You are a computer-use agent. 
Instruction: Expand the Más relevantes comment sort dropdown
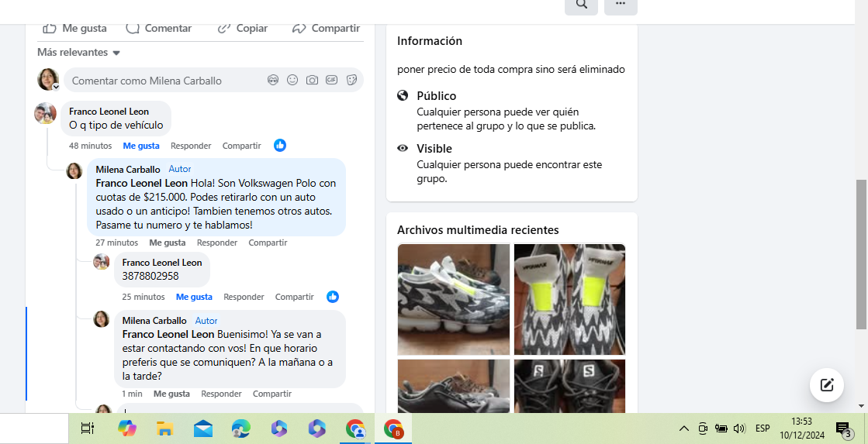tap(78, 53)
